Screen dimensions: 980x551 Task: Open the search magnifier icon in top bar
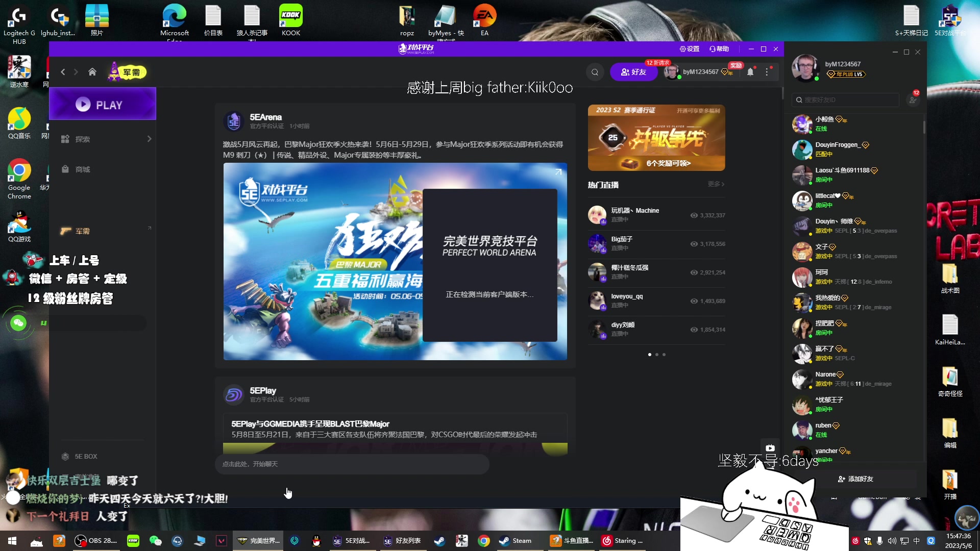pos(595,72)
